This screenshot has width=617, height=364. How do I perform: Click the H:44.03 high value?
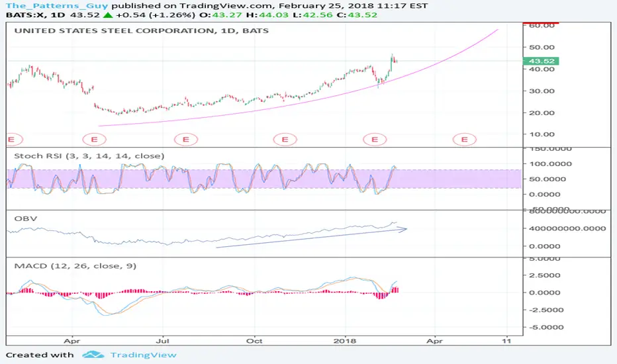pos(266,15)
